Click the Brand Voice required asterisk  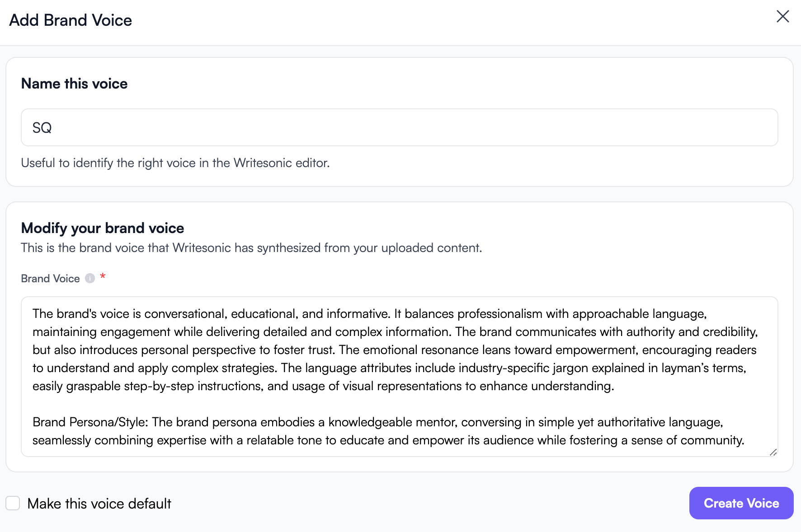click(x=103, y=277)
